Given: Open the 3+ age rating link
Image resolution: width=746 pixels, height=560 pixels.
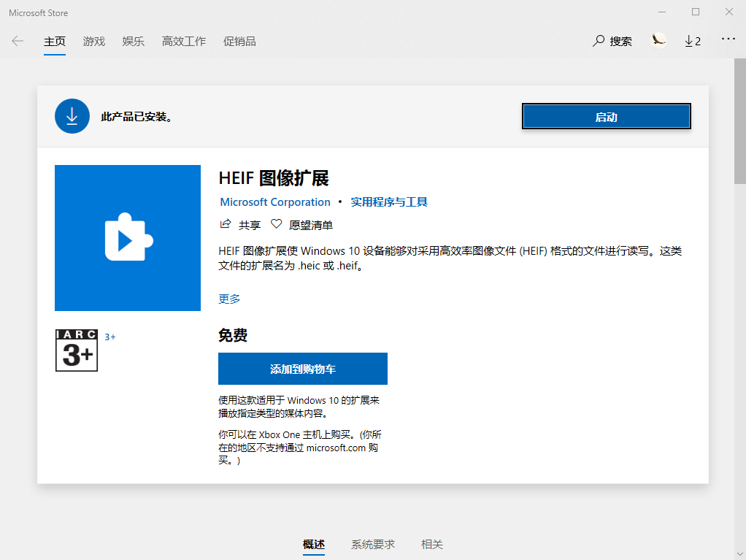Looking at the screenshot, I should (110, 337).
